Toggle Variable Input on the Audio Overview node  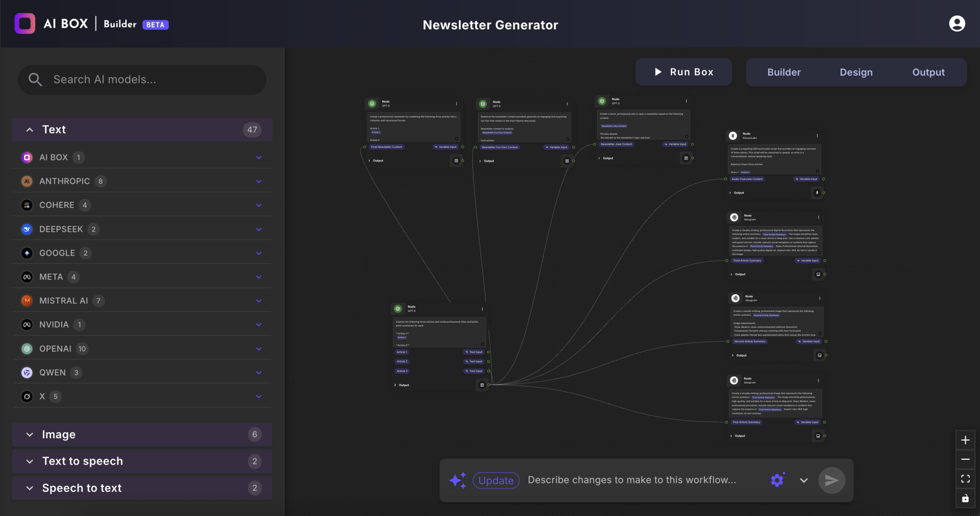(x=806, y=179)
